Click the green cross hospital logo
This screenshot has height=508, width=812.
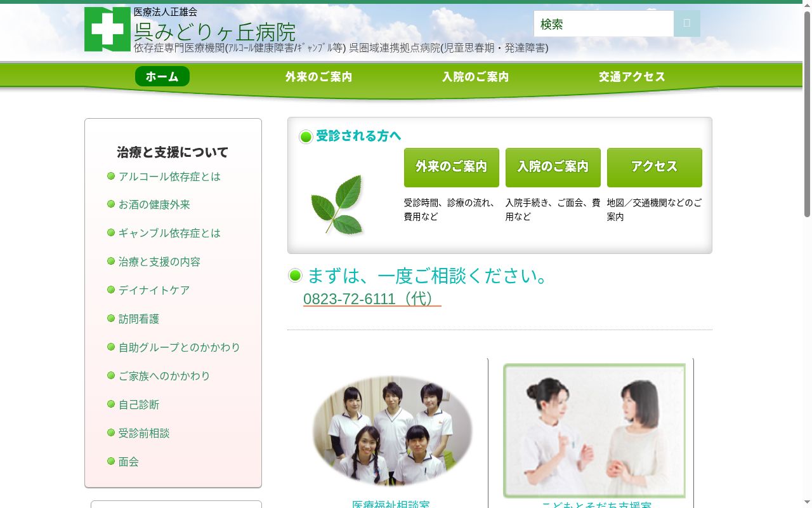point(107,29)
